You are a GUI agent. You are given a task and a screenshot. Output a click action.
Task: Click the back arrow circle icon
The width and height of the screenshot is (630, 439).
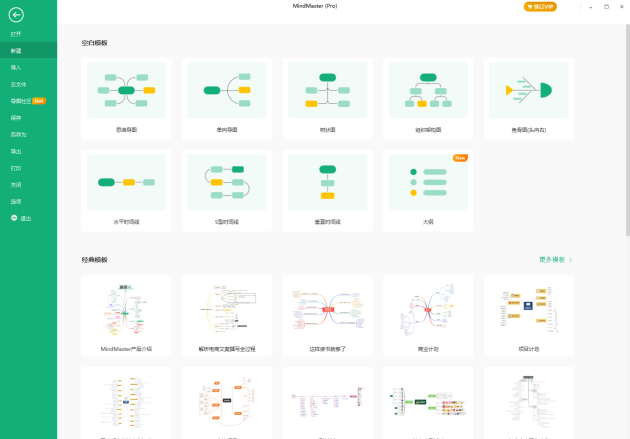point(16,15)
